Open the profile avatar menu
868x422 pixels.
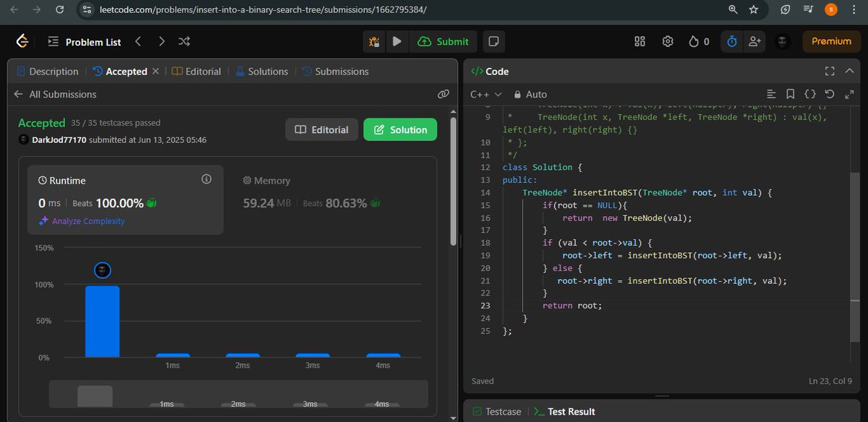click(x=783, y=42)
